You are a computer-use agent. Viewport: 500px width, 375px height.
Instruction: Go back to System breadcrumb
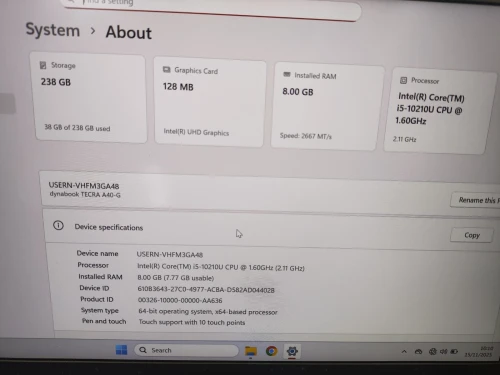click(x=53, y=30)
